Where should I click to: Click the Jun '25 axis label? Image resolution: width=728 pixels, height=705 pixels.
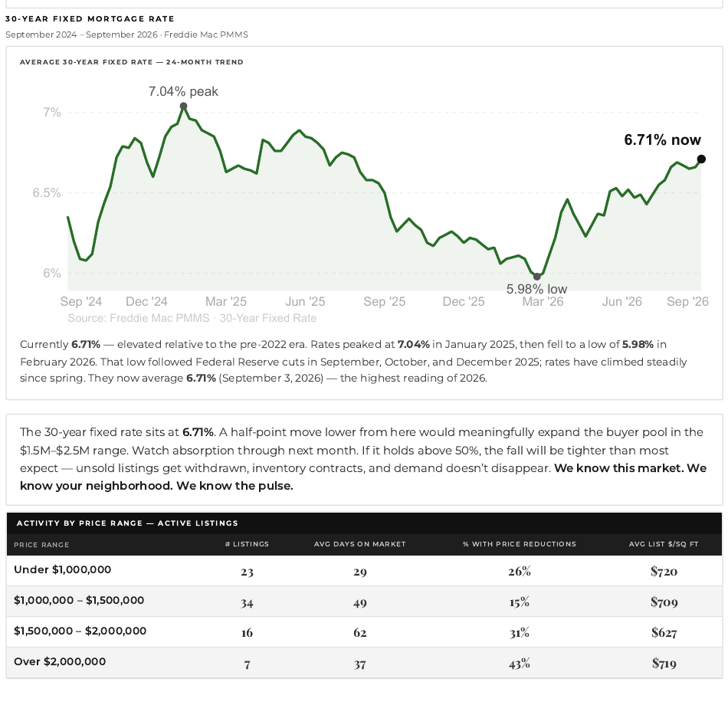click(305, 301)
